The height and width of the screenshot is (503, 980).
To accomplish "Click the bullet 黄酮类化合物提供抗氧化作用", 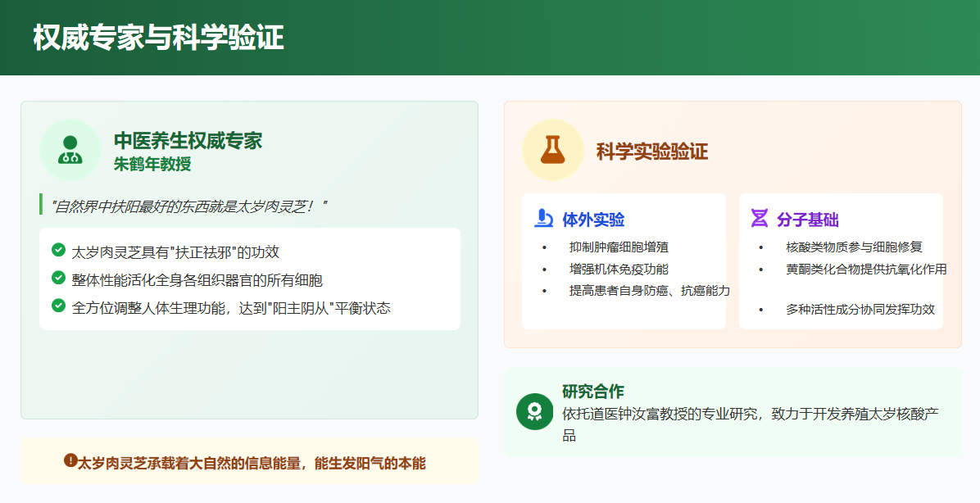I will pos(866,269).
